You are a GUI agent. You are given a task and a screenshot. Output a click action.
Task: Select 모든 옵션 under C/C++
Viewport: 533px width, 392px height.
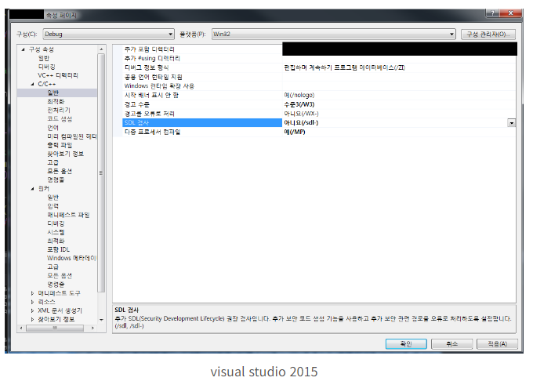[60, 171]
